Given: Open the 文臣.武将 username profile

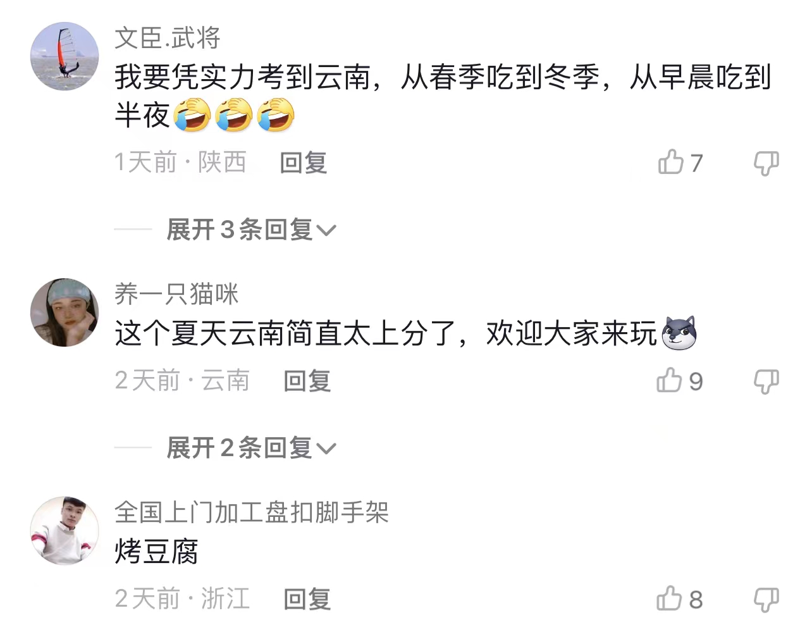Looking at the screenshot, I should pos(168,38).
